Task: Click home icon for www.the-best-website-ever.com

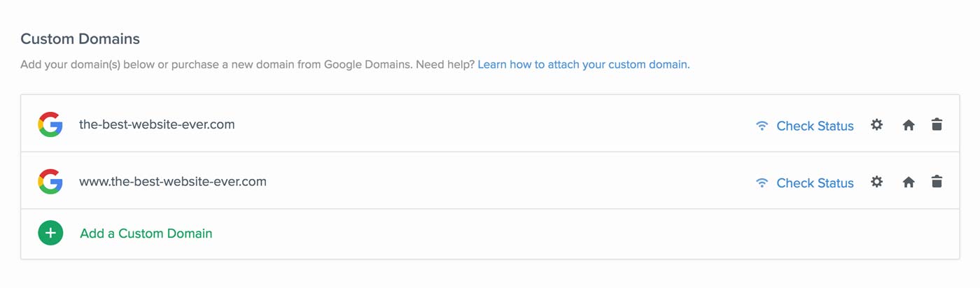Action: tap(909, 182)
